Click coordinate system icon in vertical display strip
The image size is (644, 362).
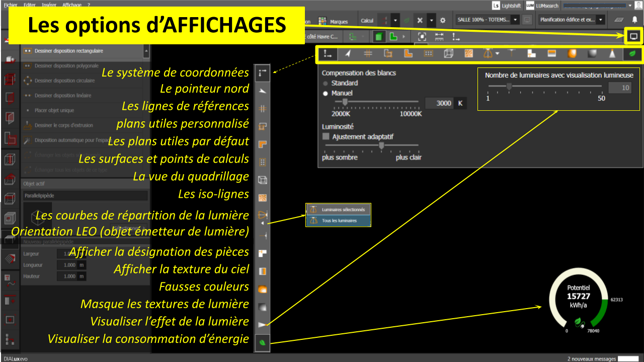coord(262,73)
